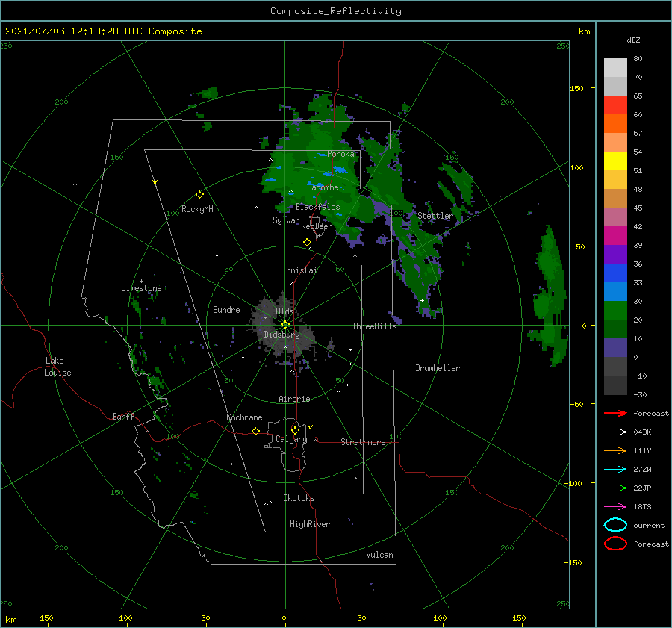This screenshot has width=672, height=628.
Task: Click the 2021/07/03 12:18:28 UTC timestamp
Action: (73, 31)
